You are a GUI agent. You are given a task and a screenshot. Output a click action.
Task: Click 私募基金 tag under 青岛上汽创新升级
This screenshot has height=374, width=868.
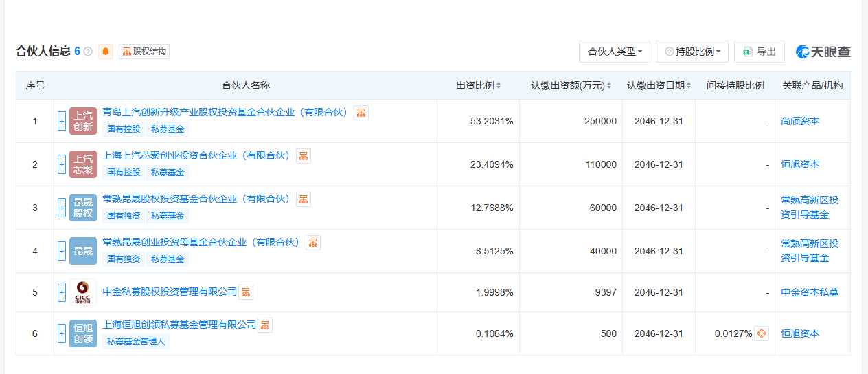[x=168, y=129]
